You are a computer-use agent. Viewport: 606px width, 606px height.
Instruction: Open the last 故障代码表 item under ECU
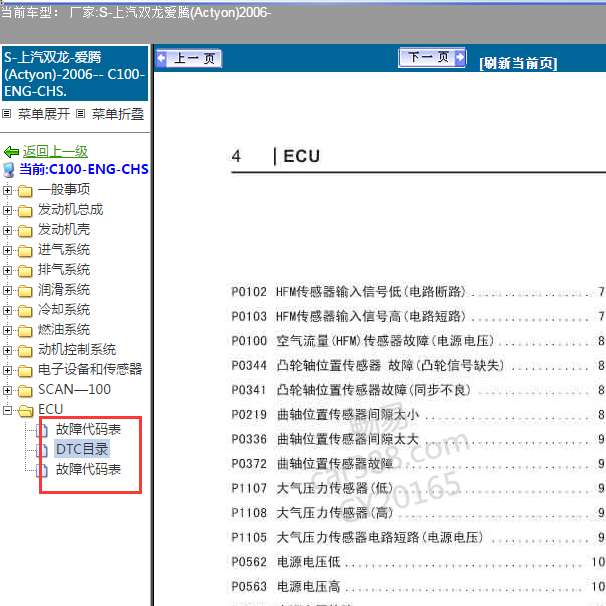88,469
